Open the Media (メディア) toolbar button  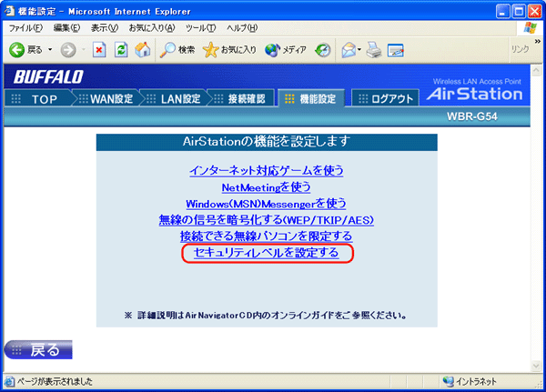click(x=286, y=50)
